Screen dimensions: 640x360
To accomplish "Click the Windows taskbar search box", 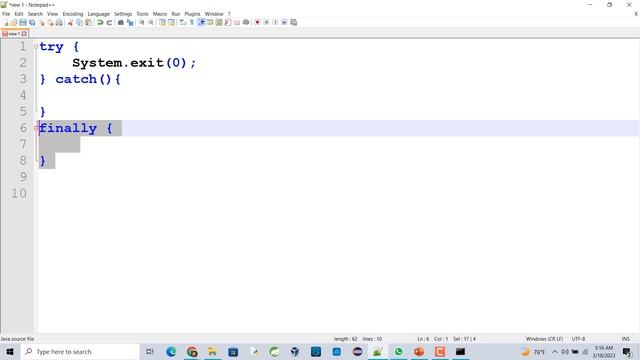I will click(x=80, y=351).
